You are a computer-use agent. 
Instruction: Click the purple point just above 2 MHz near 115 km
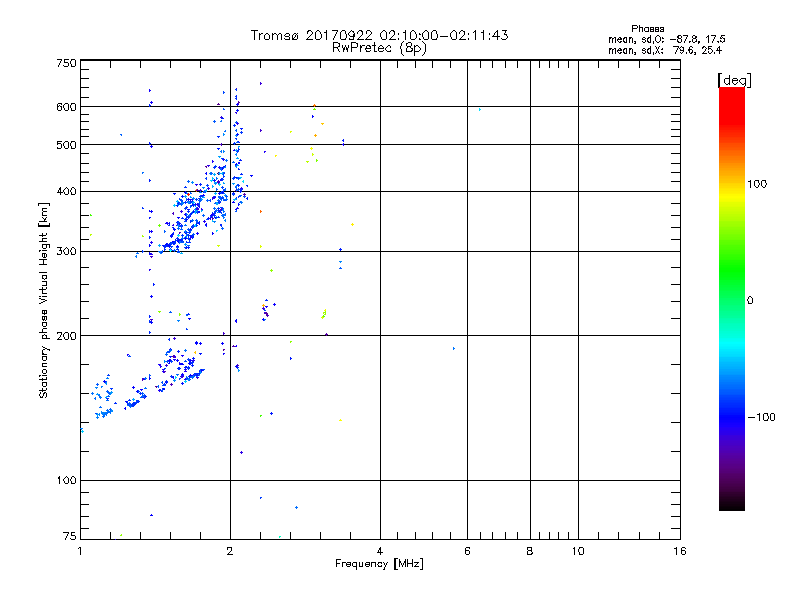click(241, 452)
